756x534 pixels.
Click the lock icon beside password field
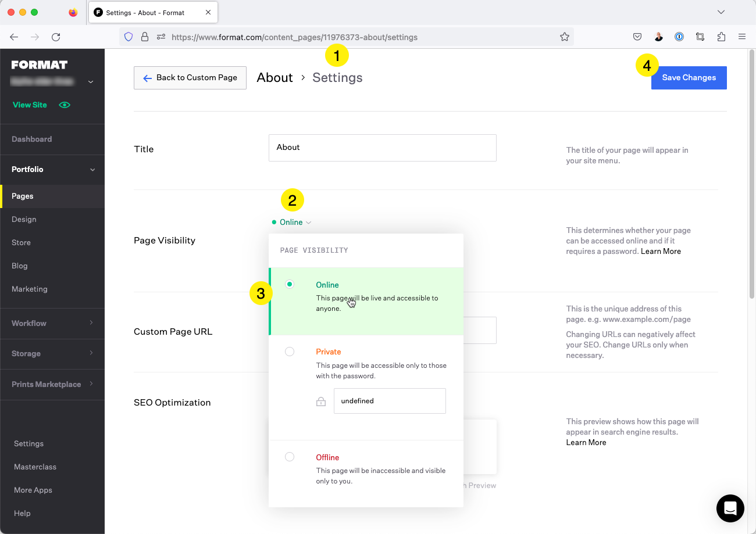(321, 402)
